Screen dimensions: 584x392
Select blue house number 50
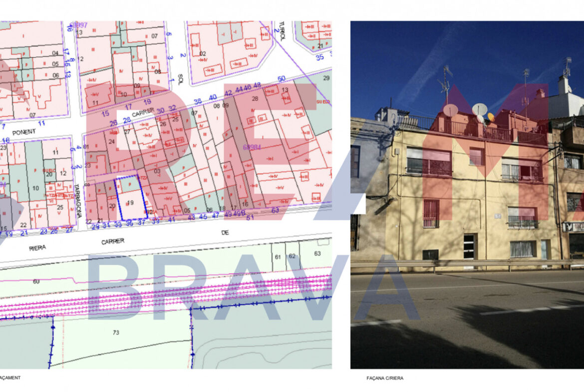pyautogui.click(x=282, y=79)
